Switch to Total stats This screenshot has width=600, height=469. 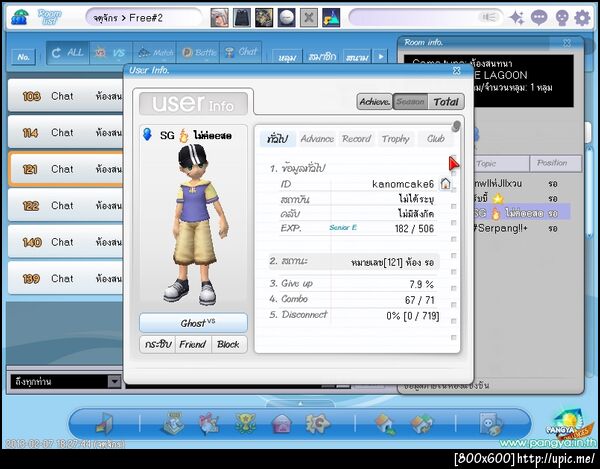(x=446, y=102)
